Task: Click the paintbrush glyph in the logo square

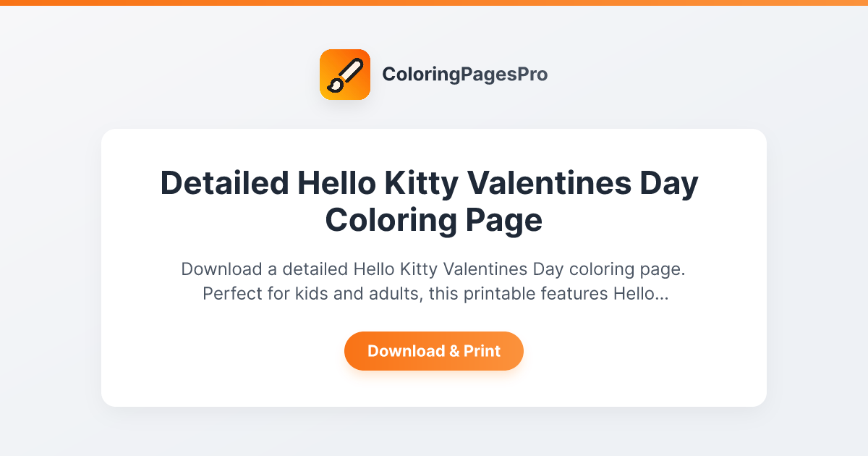Action: coord(345,74)
